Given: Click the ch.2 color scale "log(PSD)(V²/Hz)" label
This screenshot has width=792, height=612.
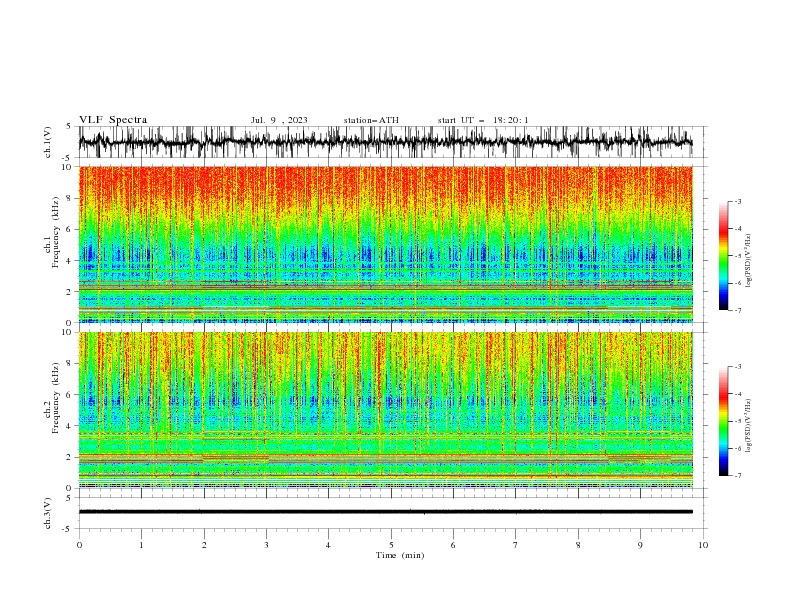Looking at the screenshot, I should coord(749,426).
